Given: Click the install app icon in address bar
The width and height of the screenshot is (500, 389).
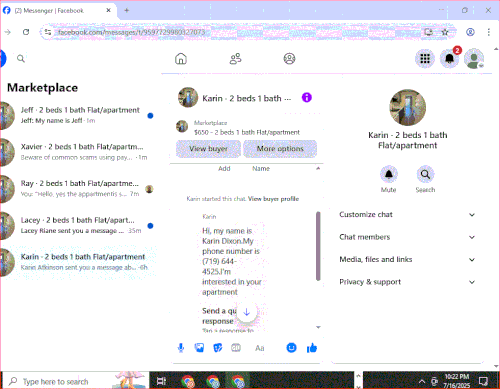Looking at the screenshot, I should (429, 32).
